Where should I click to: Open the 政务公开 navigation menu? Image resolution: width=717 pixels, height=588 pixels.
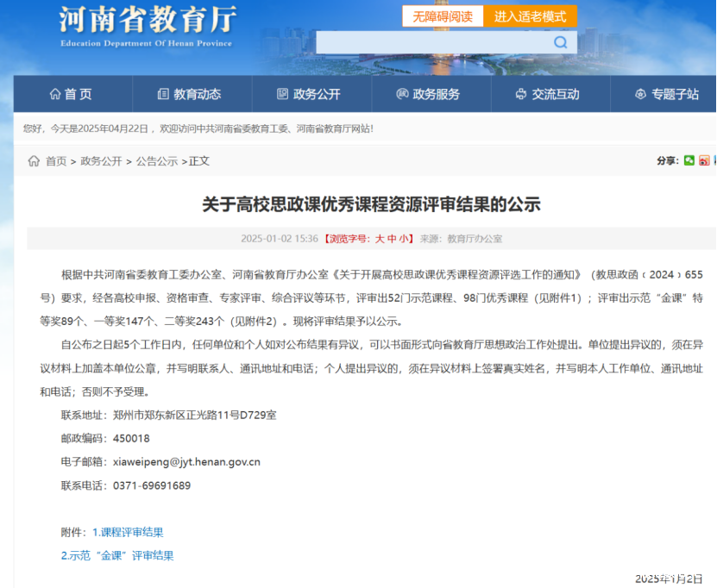pyautogui.click(x=308, y=94)
